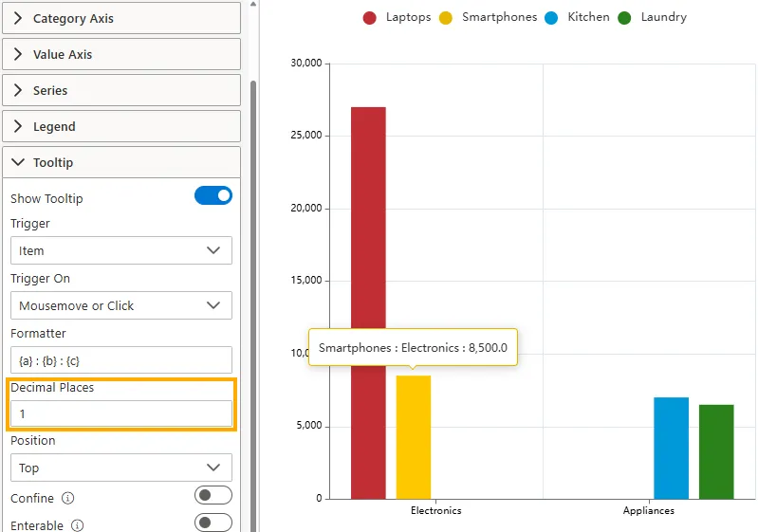Click the Formatter text field
This screenshot has width=758, height=532.
pos(120,360)
